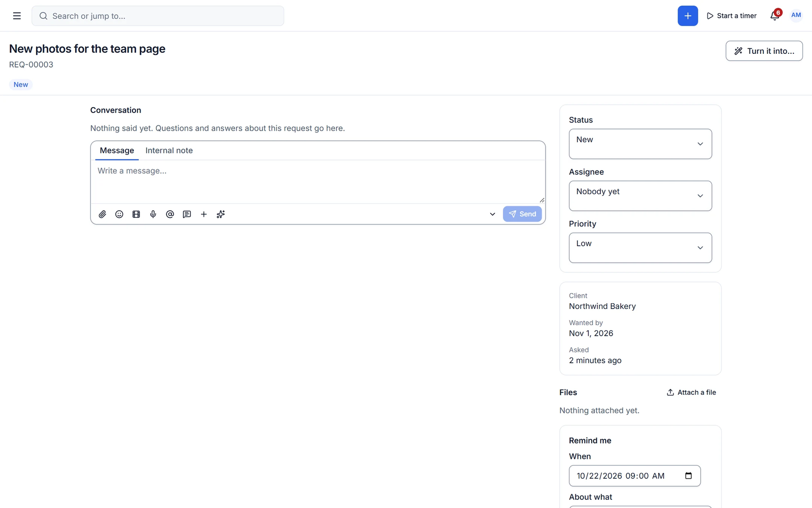Image resolution: width=812 pixels, height=508 pixels.
Task: Click the blue plus create button
Action: [x=688, y=16]
